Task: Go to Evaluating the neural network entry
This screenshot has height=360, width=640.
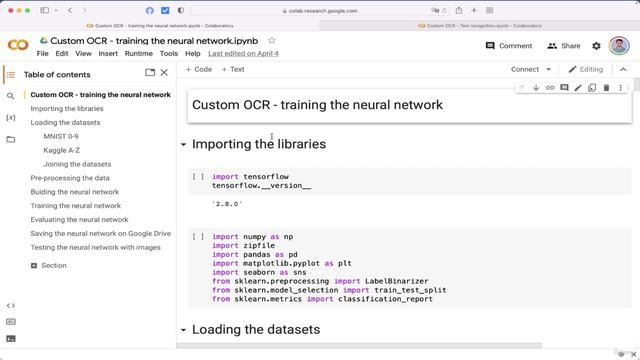Action: [x=79, y=220]
